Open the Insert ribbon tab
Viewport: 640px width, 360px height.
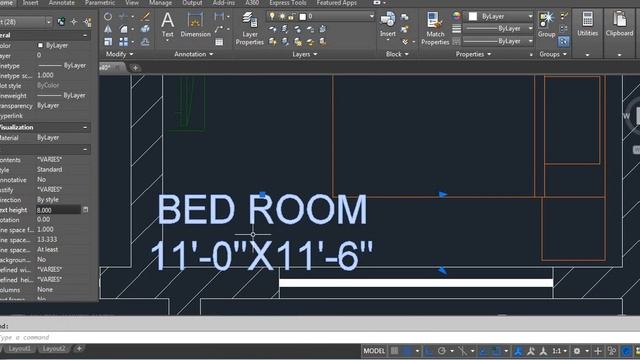click(30, 3)
